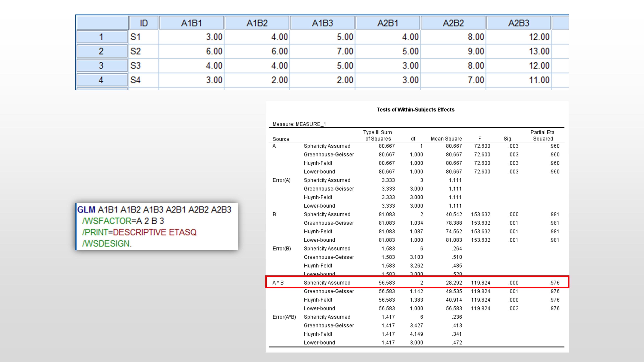Click the A2B3 cell showing 13.00

[x=518, y=51]
